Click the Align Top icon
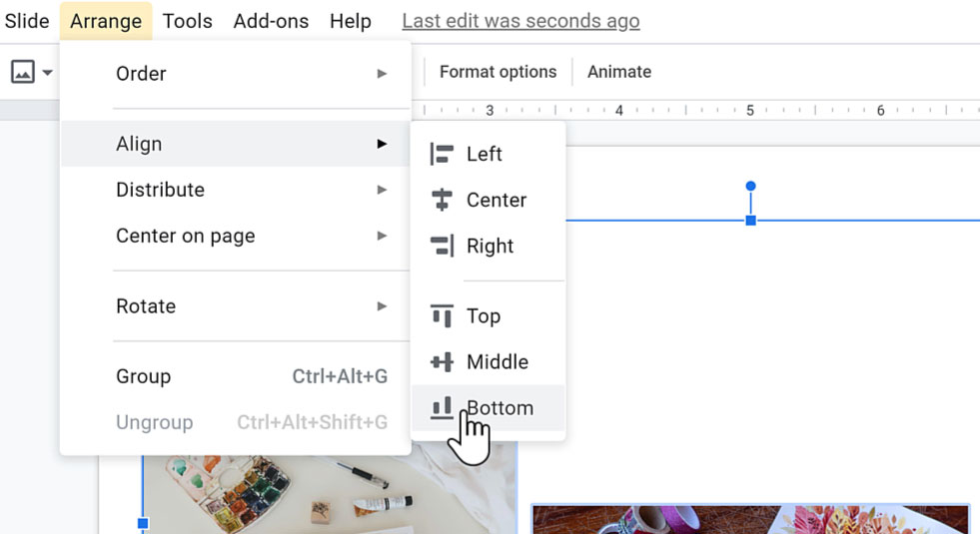The height and width of the screenshot is (534, 980). click(442, 316)
